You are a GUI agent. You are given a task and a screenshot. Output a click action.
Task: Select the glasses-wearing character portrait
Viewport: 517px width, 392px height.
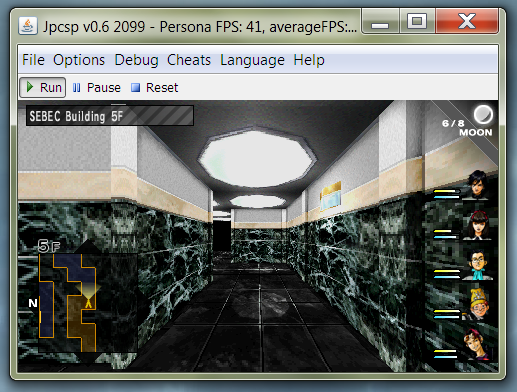(x=479, y=265)
